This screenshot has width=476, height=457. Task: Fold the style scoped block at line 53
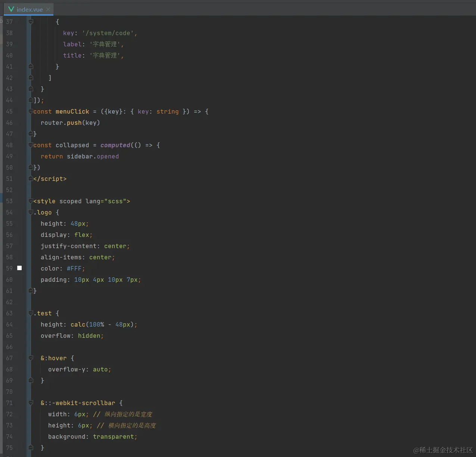(31, 201)
